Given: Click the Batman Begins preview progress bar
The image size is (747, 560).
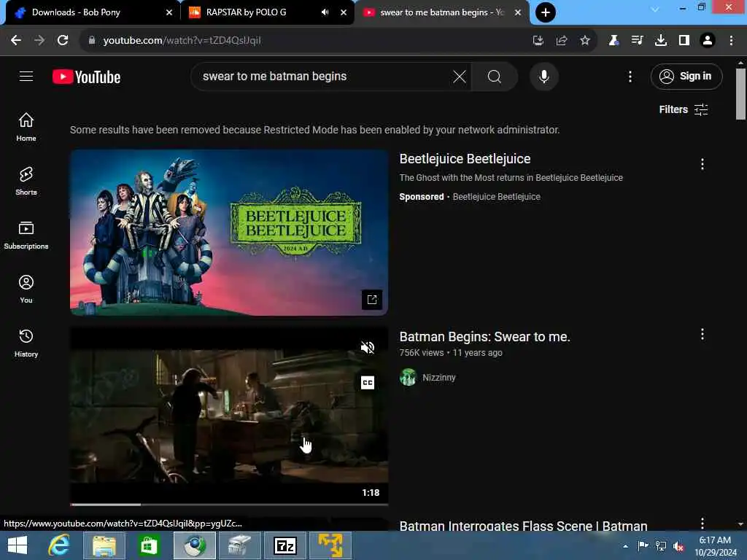Looking at the screenshot, I should (x=228, y=504).
